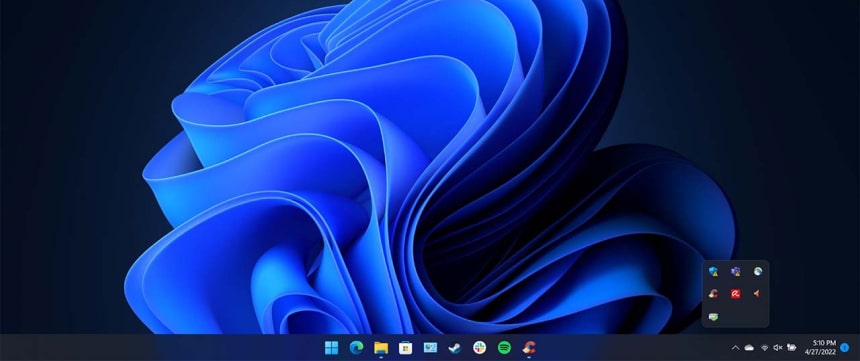Open Windows Security shield in tray overflow
The width and height of the screenshot is (860, 361).
713,271
